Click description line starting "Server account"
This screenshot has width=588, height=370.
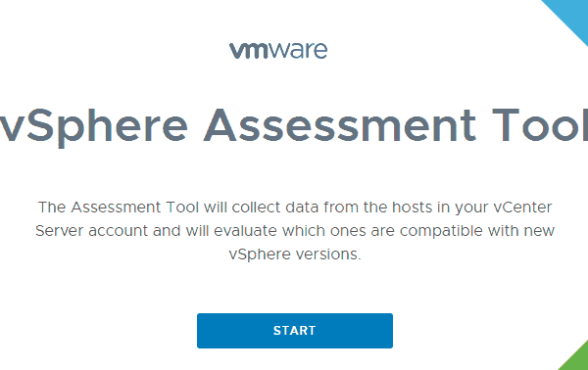[295, 231]
